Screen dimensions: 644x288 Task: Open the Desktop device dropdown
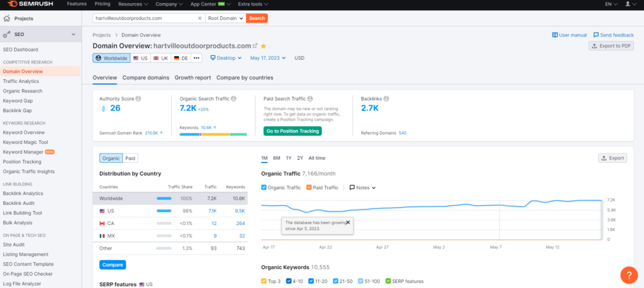(x=226, y=58)
